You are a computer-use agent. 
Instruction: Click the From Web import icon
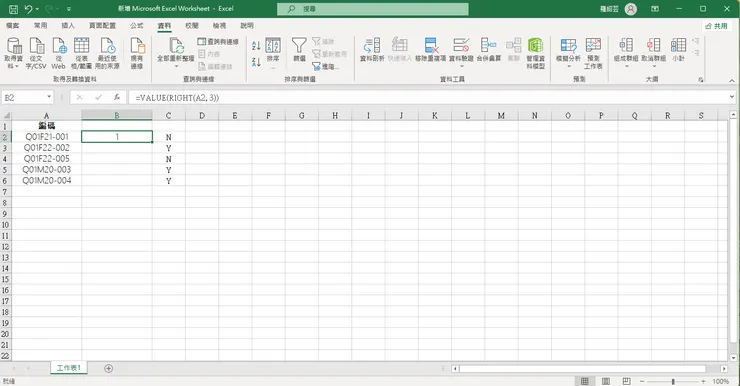pyautogui.click(x=59, y=46)
